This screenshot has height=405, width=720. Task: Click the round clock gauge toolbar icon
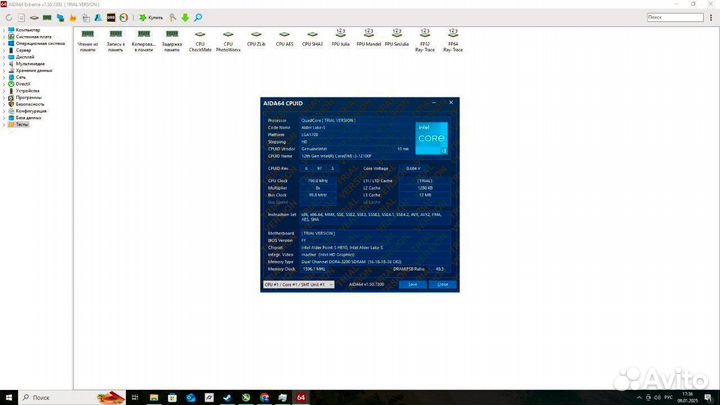tap(124, 17)
